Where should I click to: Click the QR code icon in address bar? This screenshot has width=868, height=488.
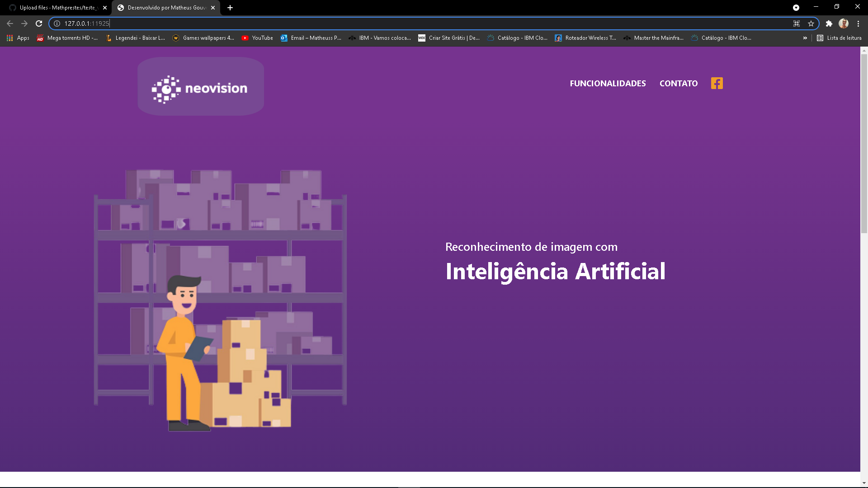click(797, 23)
